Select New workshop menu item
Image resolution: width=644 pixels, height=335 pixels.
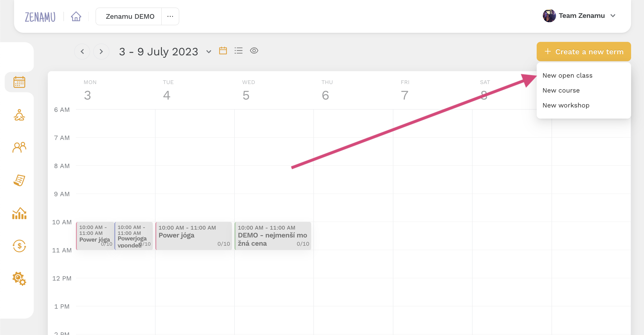pyautogui.click(x=566, y=105)
